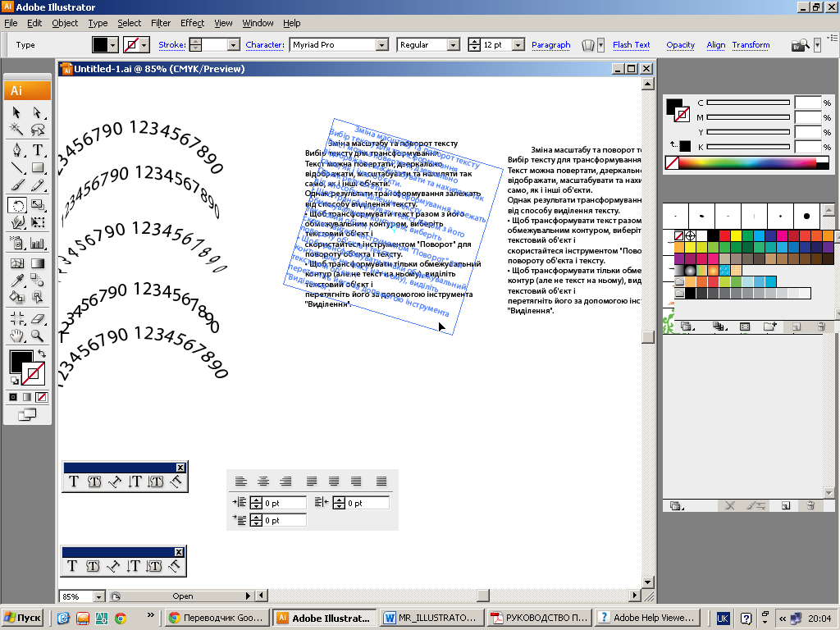The image size is (840, 630).
Task: Expand the 12 pt font size dropdown
Action: pyautogui.click(x=518, y=45)
